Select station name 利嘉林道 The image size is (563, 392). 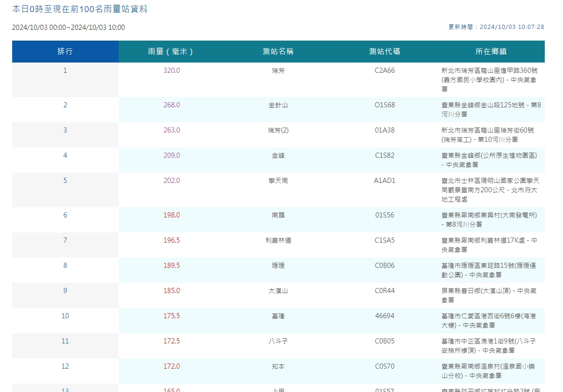(x=278, y=240)
